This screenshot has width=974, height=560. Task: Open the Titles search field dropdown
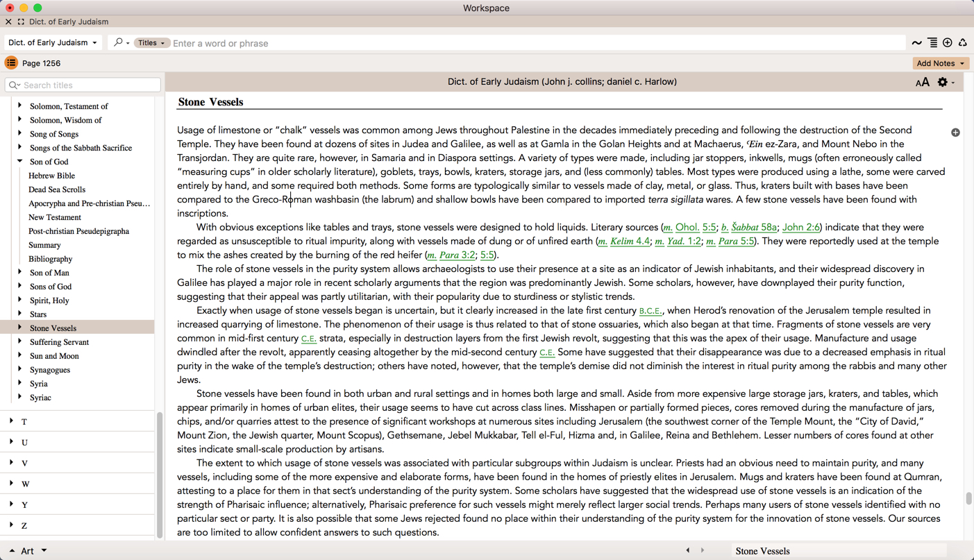tap(151, 43)
